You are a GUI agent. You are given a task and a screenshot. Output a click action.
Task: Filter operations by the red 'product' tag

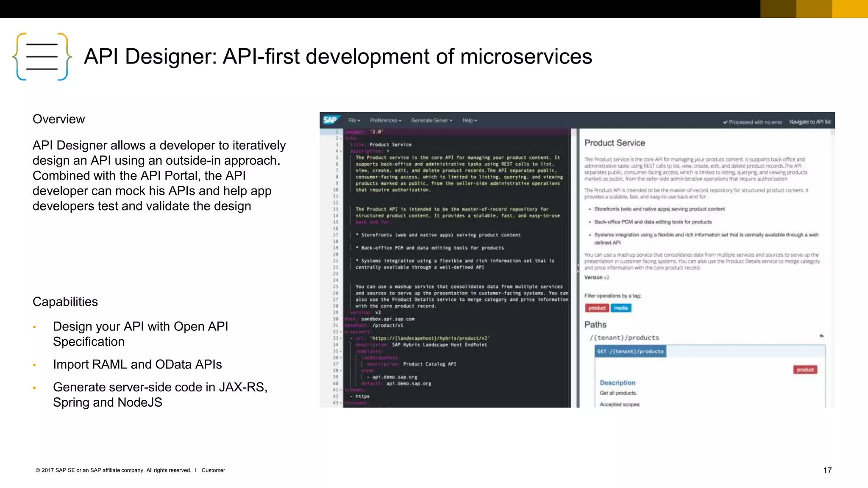(597, 308)
